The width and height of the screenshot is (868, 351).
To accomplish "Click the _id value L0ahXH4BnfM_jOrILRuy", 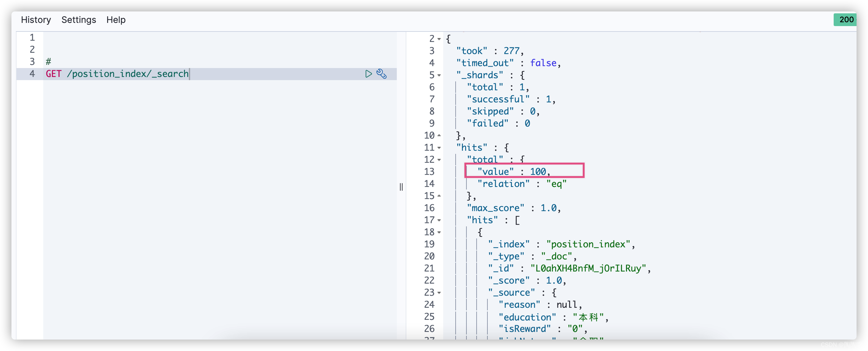I will point(588,268).
